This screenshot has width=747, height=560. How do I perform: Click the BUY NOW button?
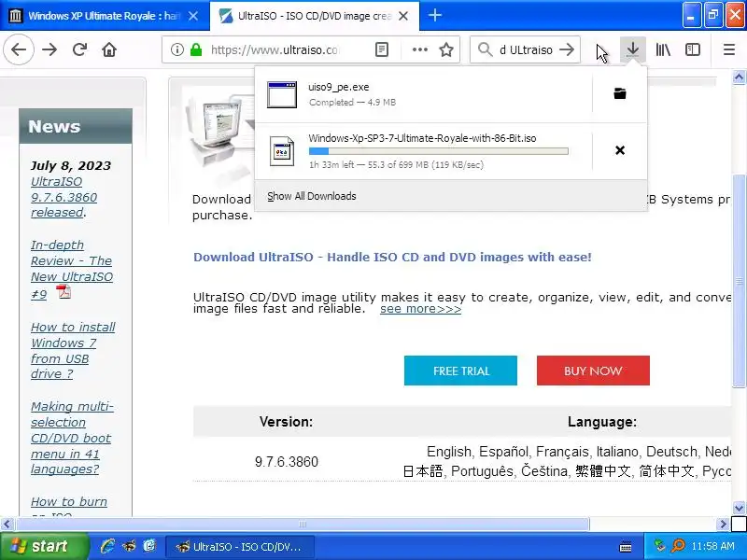pyautogui.click(x=593, y=371)
